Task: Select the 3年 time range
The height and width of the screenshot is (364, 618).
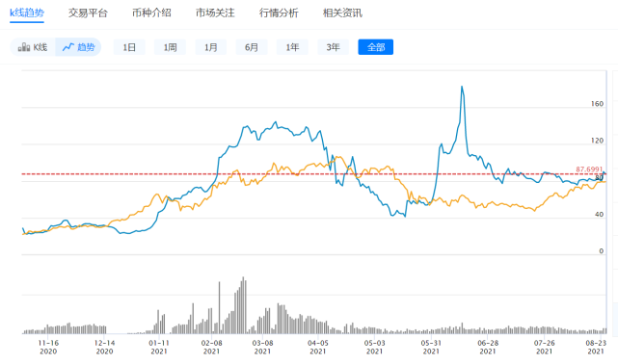Action: coord(333,47)
